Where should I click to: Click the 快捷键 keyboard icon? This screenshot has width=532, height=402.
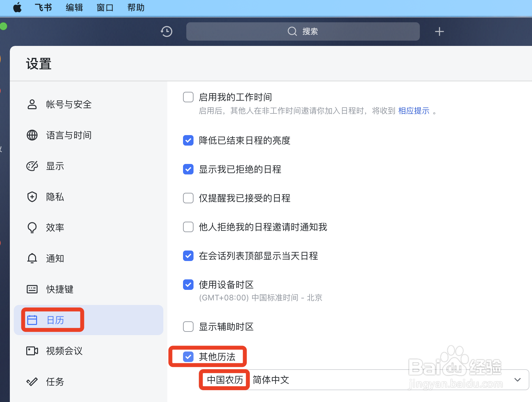pos(32,289)
